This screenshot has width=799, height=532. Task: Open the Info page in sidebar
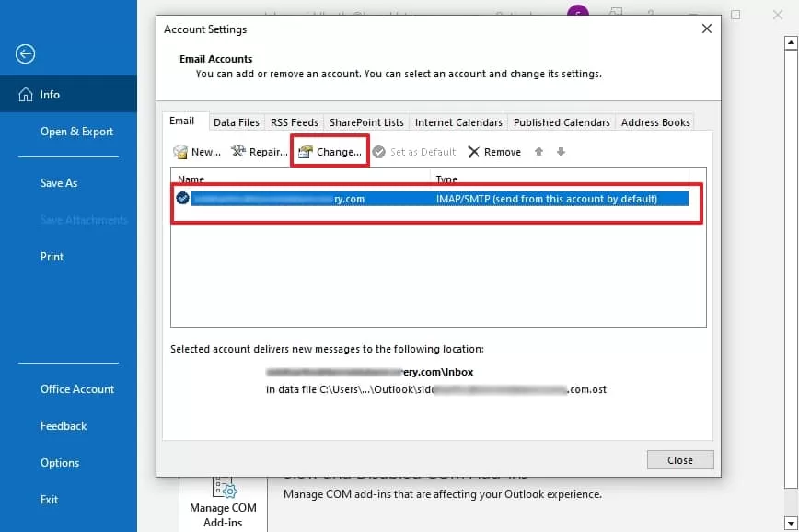[x=68, y=94]
